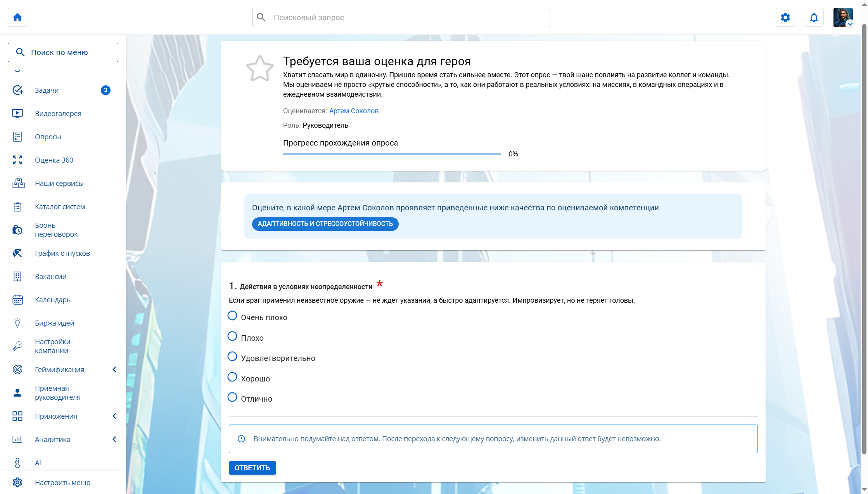
Task: Click the star icon beside the survey title
Action: tap(260, 69)
